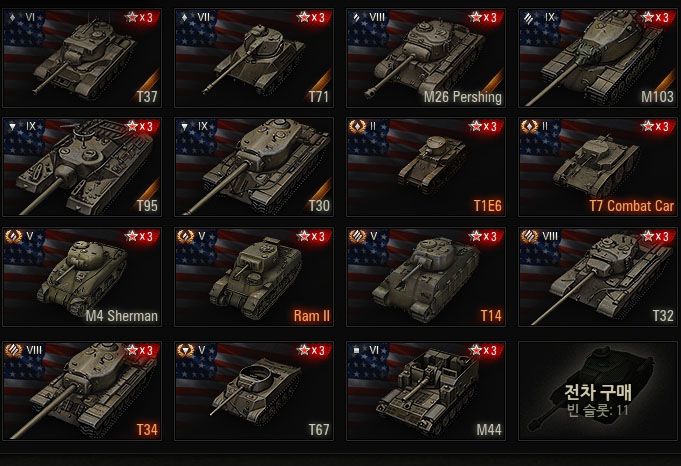Select the T71 tank card
The image size is (681, 466).
(x=254, y=58)
